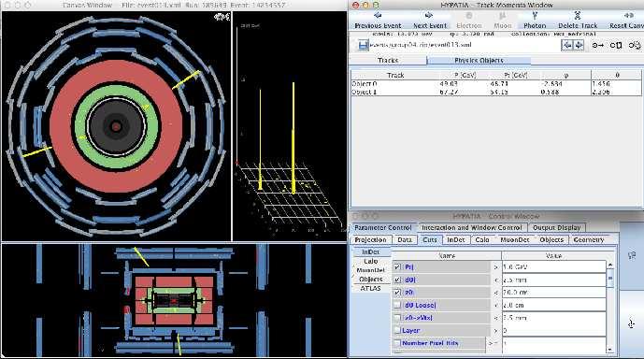Screen dimensions: 644x359
Task: Uncheck the Pt cut checkbox
Action: click(397, 267)
